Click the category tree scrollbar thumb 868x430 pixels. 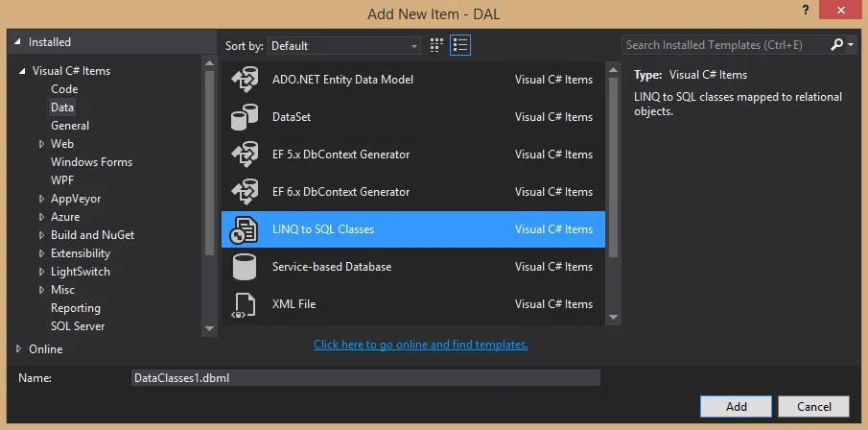tap(209, 162)
